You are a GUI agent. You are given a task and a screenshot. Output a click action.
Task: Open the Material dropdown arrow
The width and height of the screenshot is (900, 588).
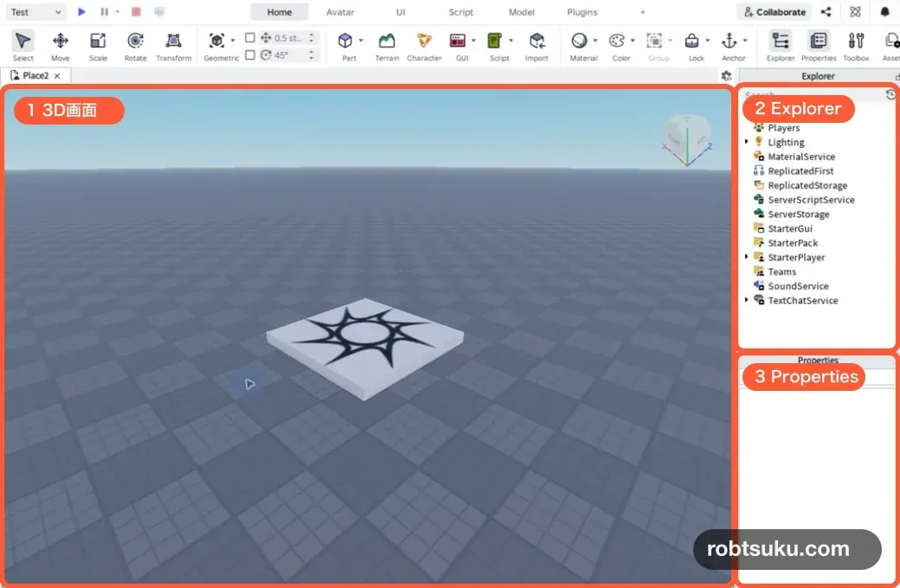click(x=595, y=41)
